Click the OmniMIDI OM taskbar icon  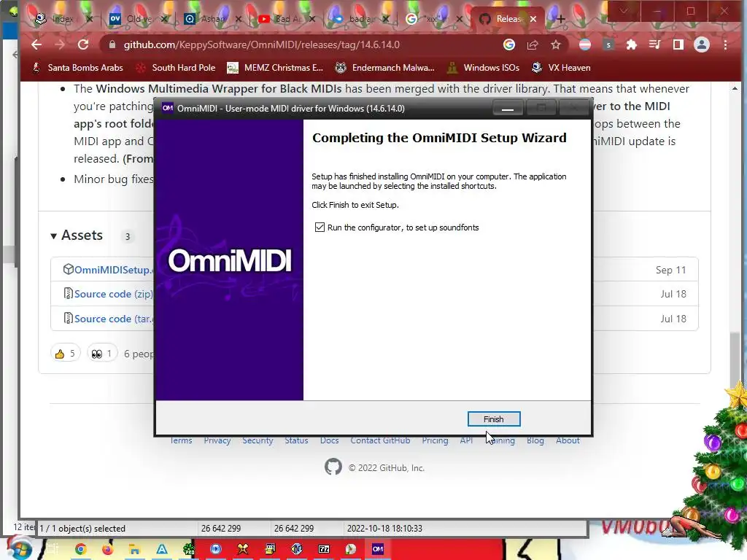coord(378,549)
